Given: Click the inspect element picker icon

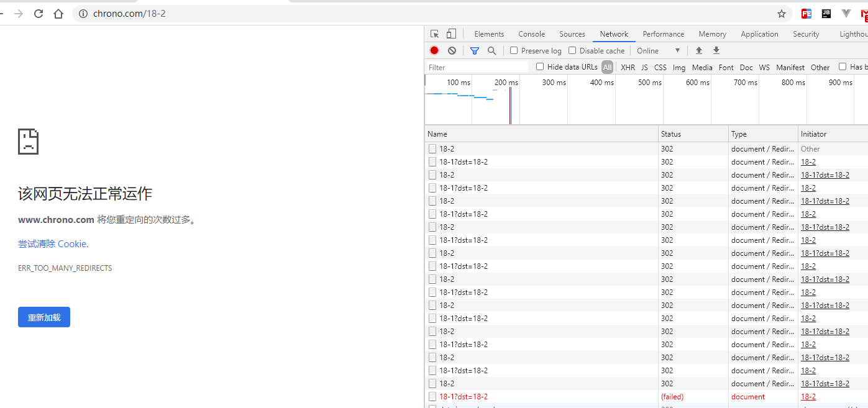Looking at the screenshot, I should 435,34.
